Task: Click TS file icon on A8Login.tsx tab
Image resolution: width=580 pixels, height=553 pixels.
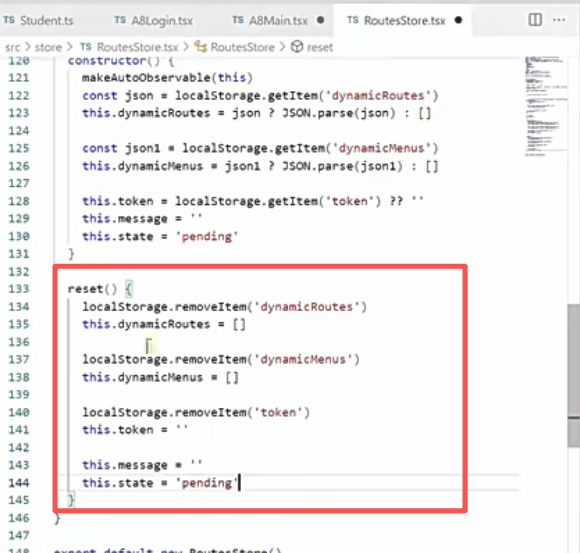Action: 119,20
